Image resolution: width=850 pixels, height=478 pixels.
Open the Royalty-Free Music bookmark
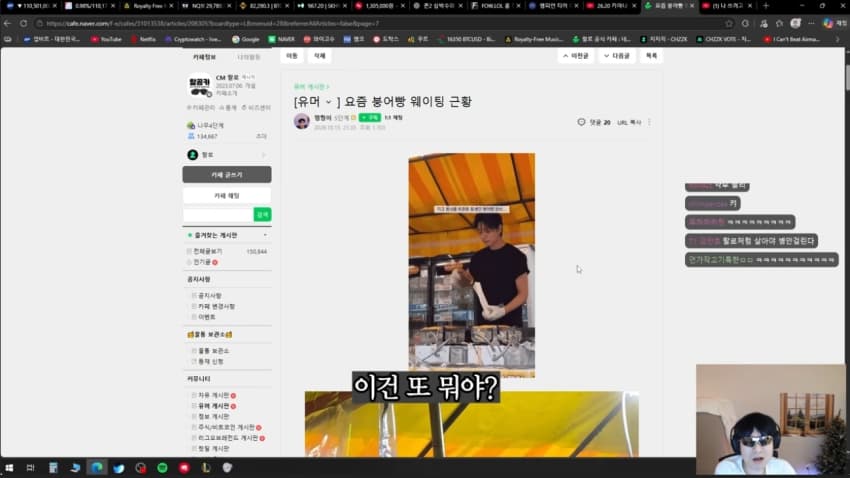click(534, 39)
